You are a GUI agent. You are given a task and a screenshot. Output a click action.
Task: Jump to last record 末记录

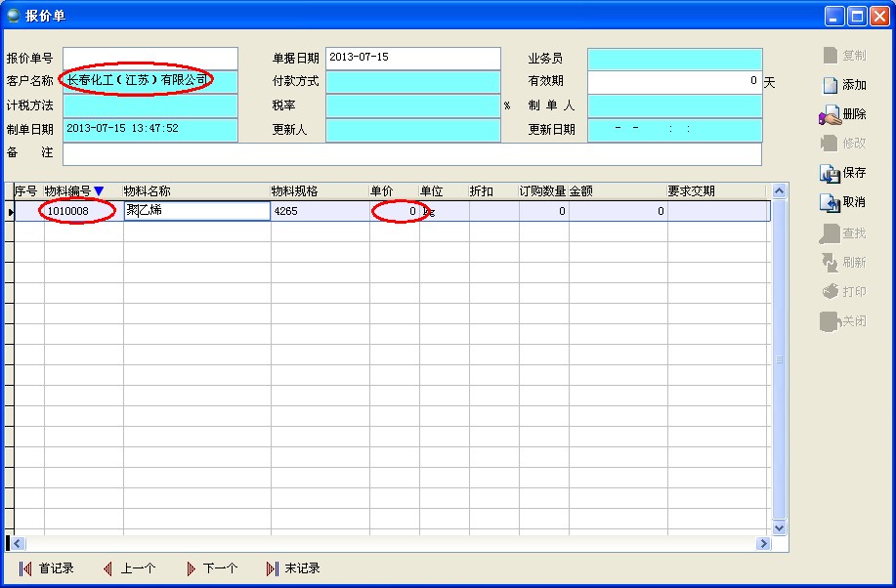293,568
